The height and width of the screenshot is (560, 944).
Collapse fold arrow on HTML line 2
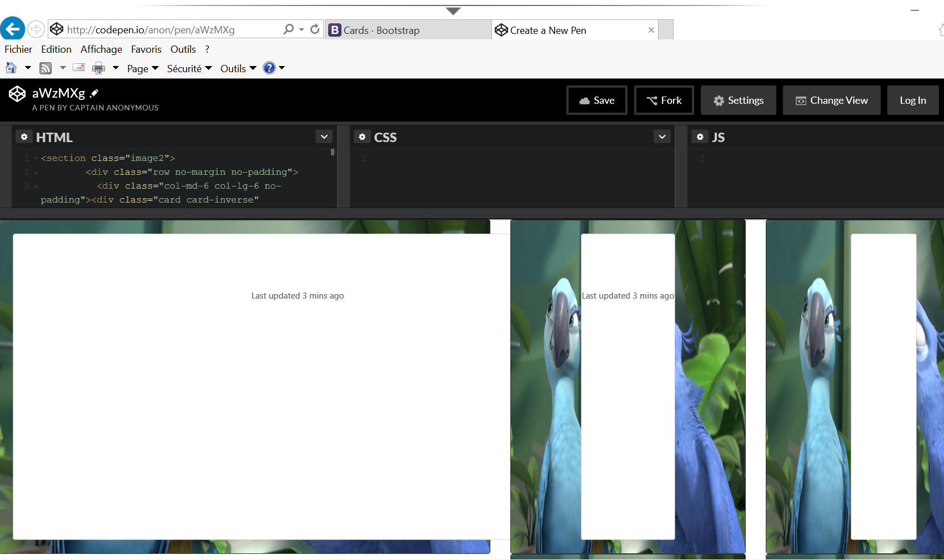tap(36, 173)
